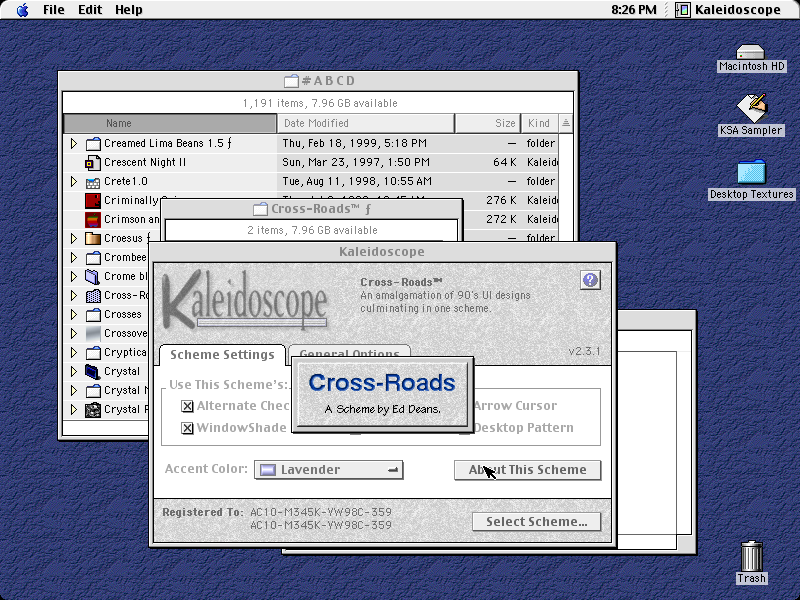The height and width of the screenshot is (600, 800).
Task: Click the menu bar clock
Action: coord(634,10)
